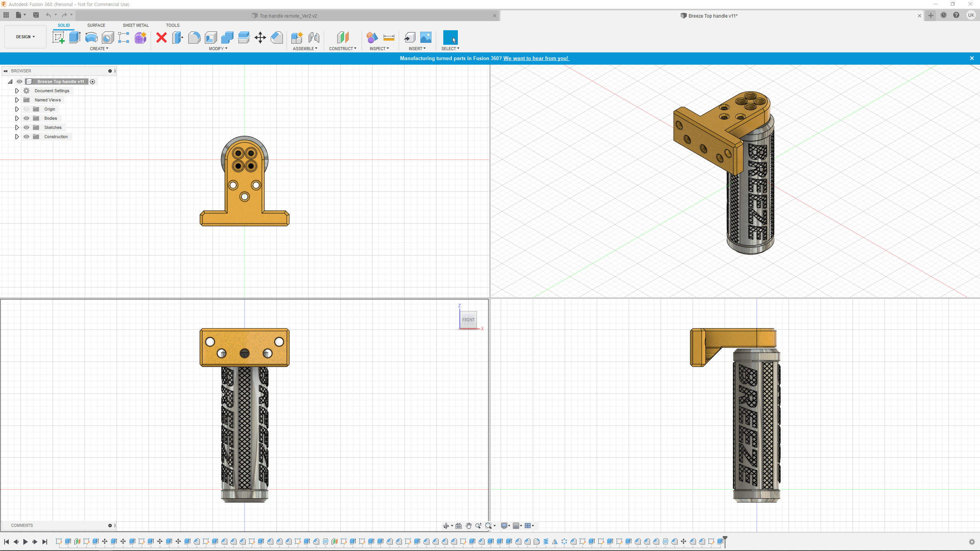
Task: Select the Fillet tool icon
Action: tap(194, 37)
